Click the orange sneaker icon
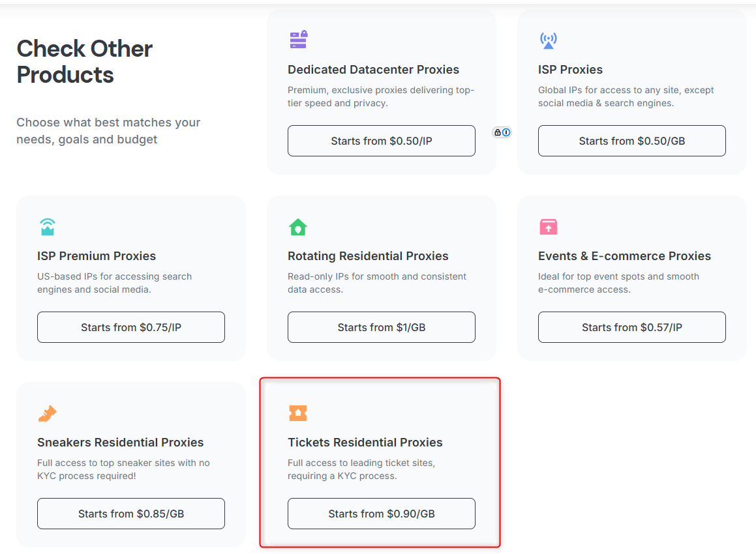This screenshot has height=554, width=756. [48, 413]
